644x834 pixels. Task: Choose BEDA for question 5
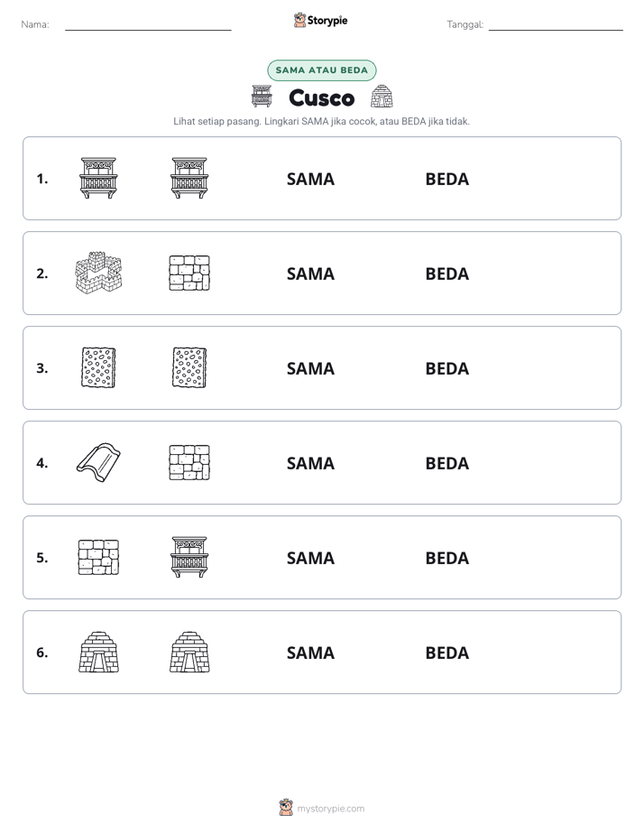pos(446,558)
